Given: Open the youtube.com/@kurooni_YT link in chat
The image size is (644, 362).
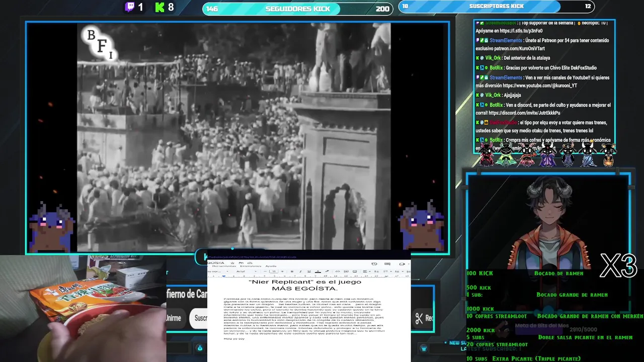Looking at the screenshot, I should pyautogui.click(x=539, y=85).
